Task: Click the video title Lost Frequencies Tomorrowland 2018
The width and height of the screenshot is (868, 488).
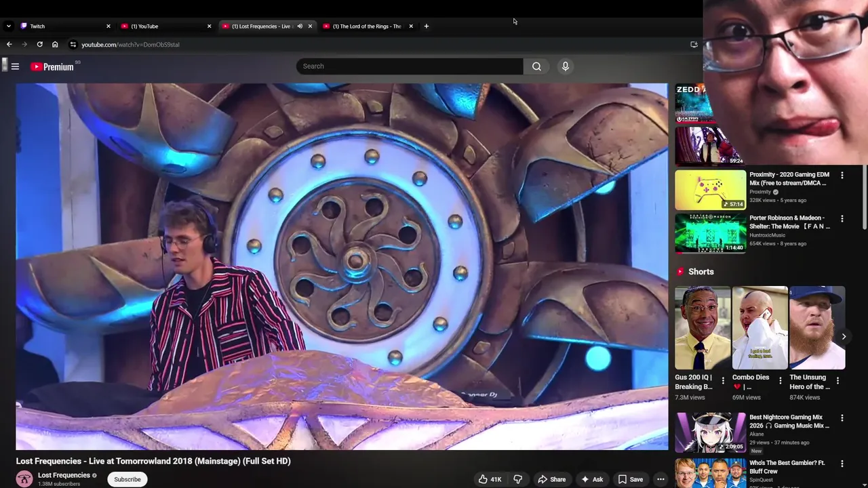Action: click(x=153, y=461)
